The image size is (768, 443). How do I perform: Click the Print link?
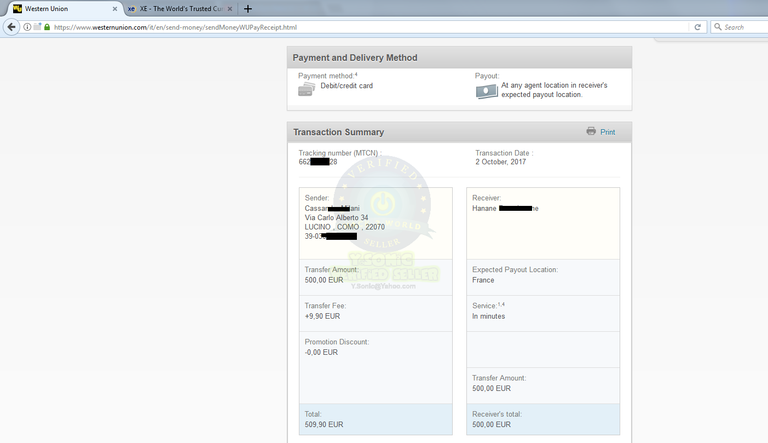tap(607, 132)
